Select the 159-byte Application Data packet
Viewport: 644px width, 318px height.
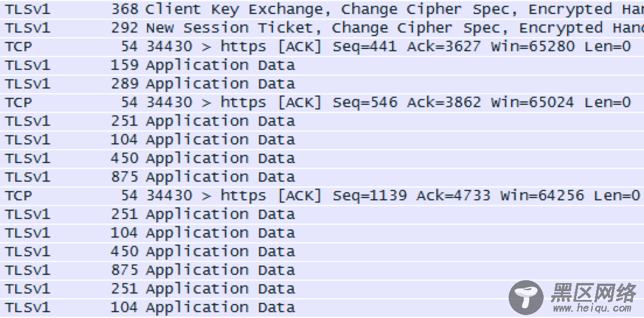pyautogui.click(x=322, y=65)
